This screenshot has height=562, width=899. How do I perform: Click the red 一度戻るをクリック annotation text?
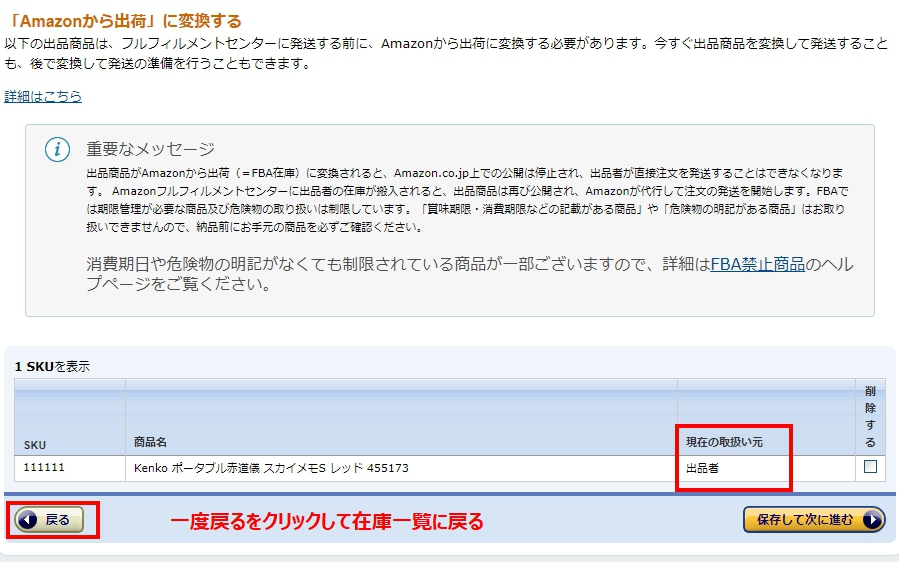pos(326,521)
